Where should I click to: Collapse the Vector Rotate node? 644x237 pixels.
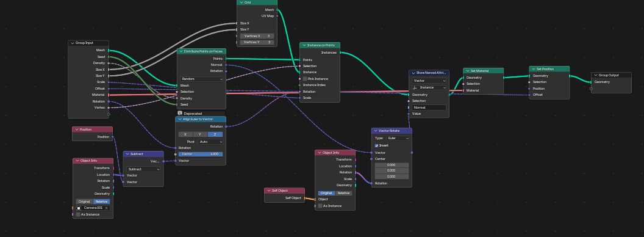click(376, 131)
